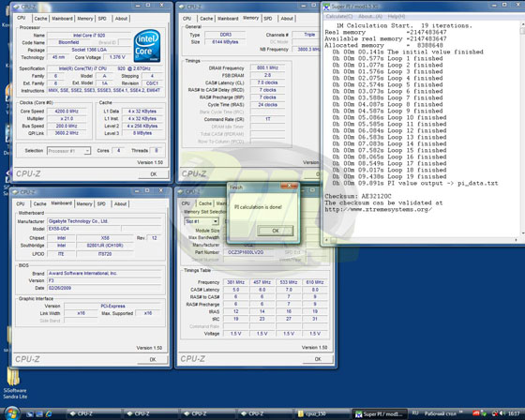The height and width of the screenshot is (420, 525).
Task: Select CPU tab in Memory timings window
Action: 187,19
